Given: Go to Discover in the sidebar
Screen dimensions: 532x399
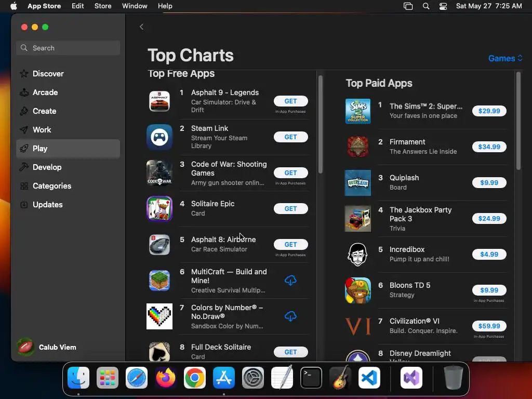Looking at the screenshot, I should (x=68, y=74).
